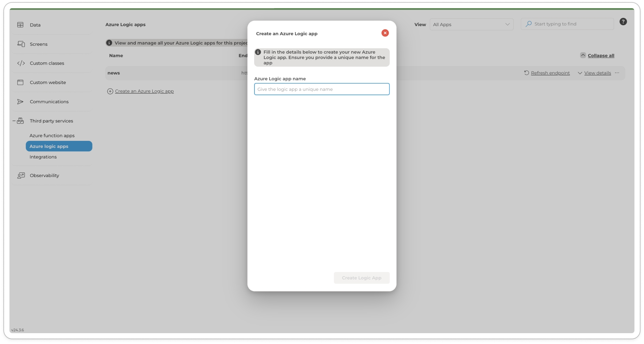644x344 pixels.
Task: Open more options ellipsis for news row
Action: [x=617, y=73]
